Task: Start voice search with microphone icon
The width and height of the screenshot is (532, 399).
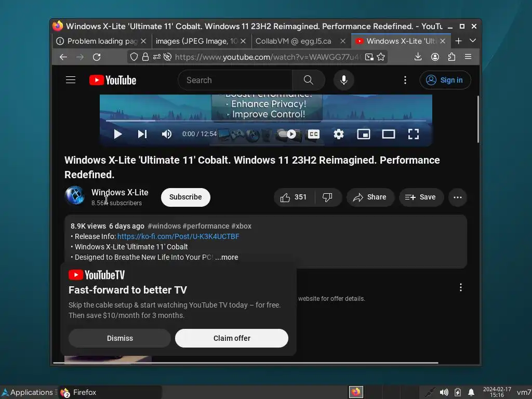Action: click(344, 80)
